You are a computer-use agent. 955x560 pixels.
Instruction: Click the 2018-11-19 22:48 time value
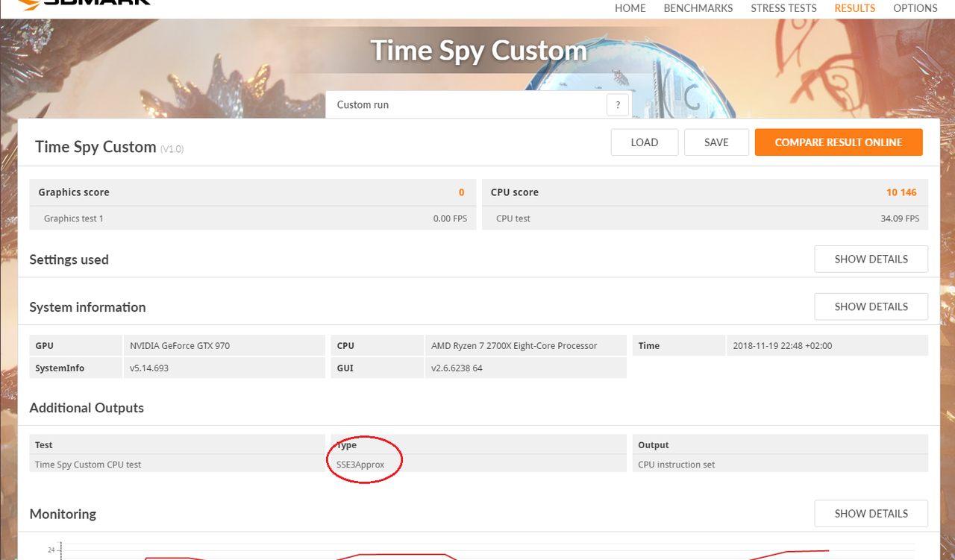pyautogui.click(x=783, y=346)
